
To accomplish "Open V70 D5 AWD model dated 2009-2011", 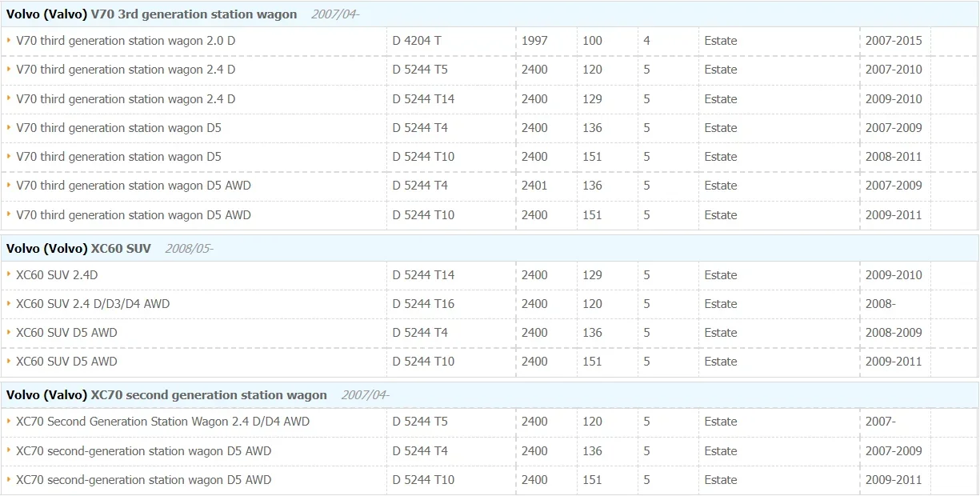I will 134,215.
